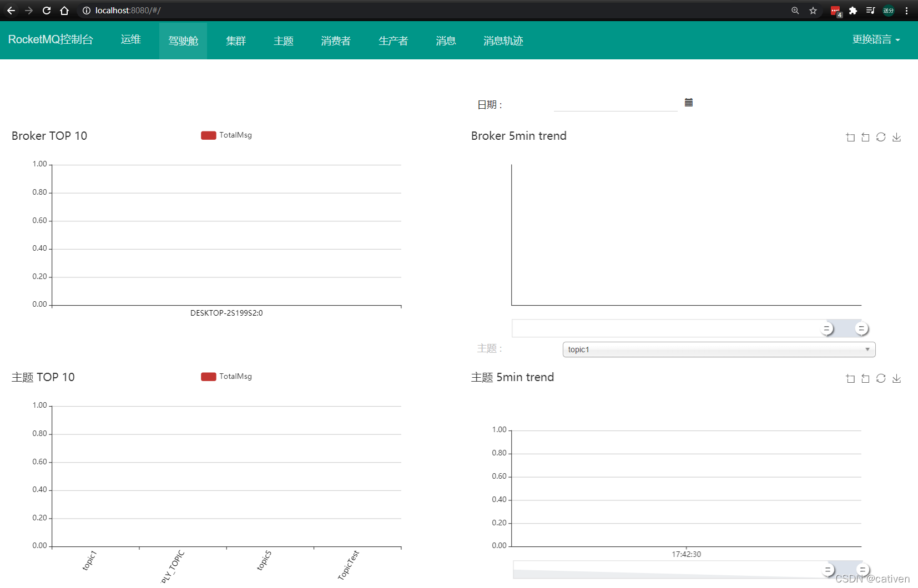The width and height of the screenshot is (918, 588).
Task: Save the Broker 5min trend chart as an image
Action: 896,137
